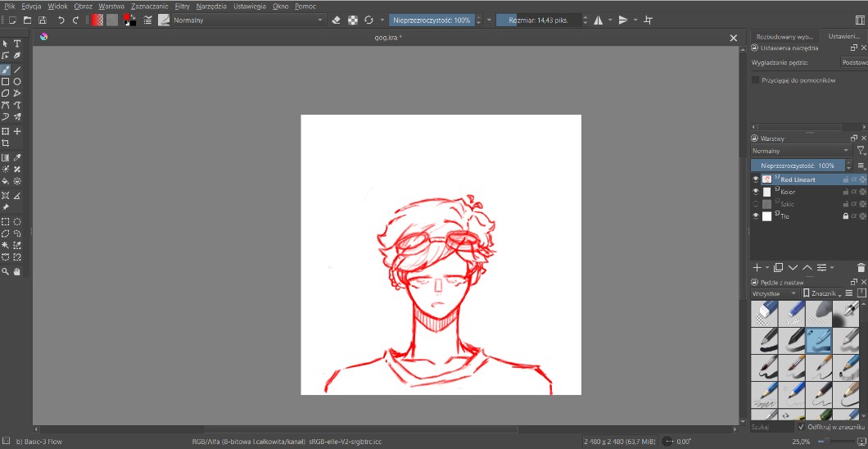Click the 'Znacznik' button in brush presets
This screenshot has height=449, width=868.
tap(821, 293)
